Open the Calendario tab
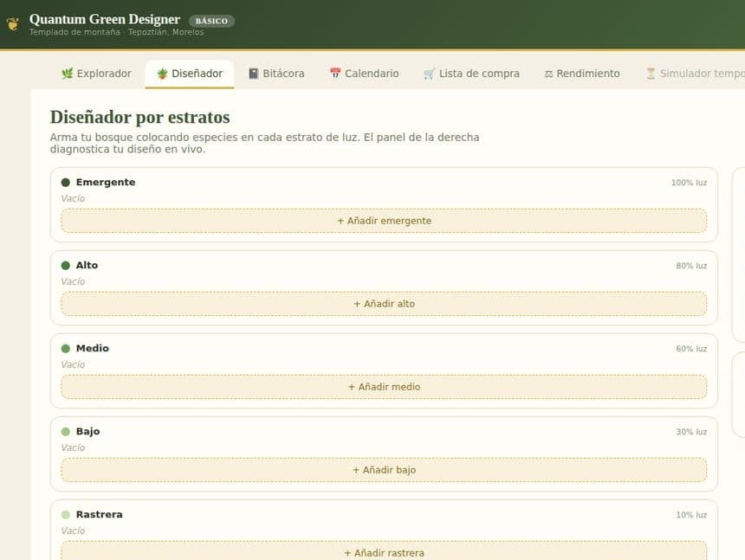745x560 pixels. coord(365,74)
